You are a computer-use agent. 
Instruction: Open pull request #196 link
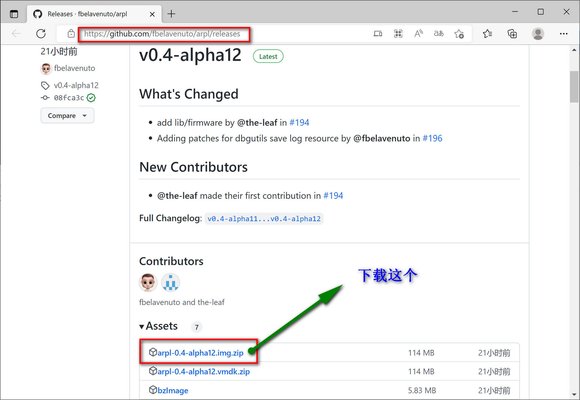coord(432,138)
